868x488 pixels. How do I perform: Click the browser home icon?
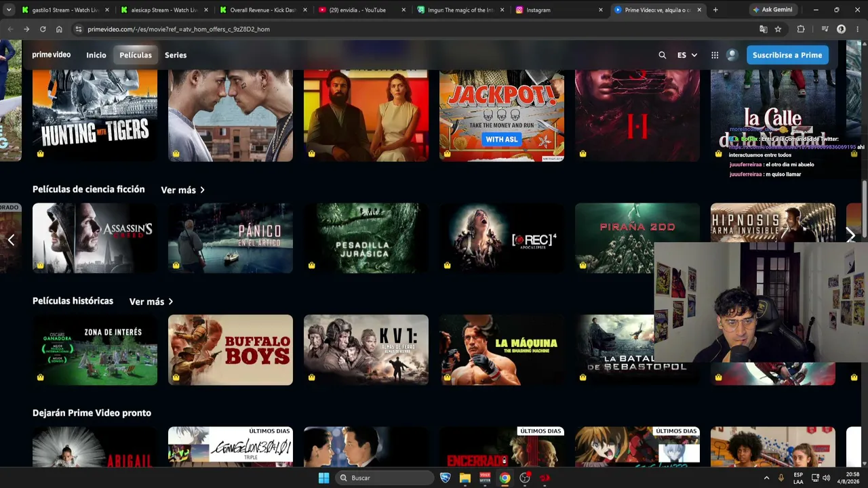coord(59,29)
